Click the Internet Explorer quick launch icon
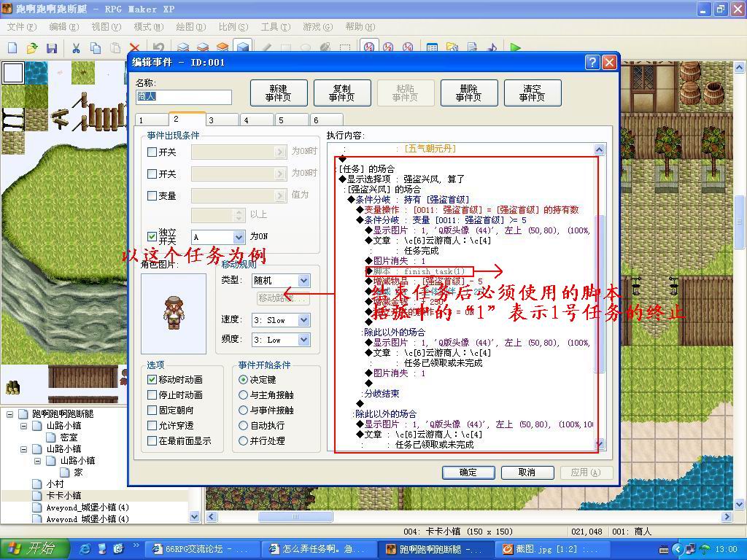This screenshot has height=560, width=747. pos(85,549)
